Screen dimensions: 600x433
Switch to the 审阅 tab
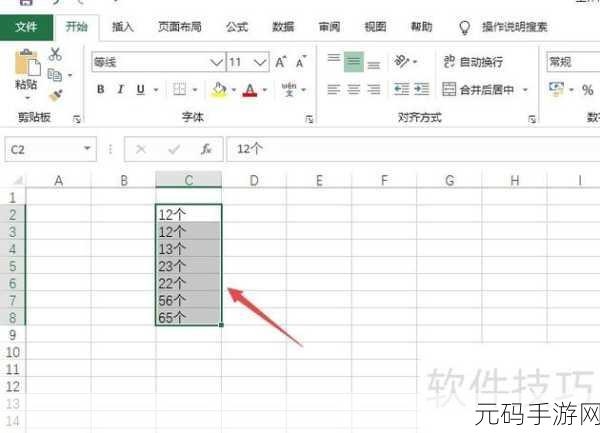[x=329, y=27]
